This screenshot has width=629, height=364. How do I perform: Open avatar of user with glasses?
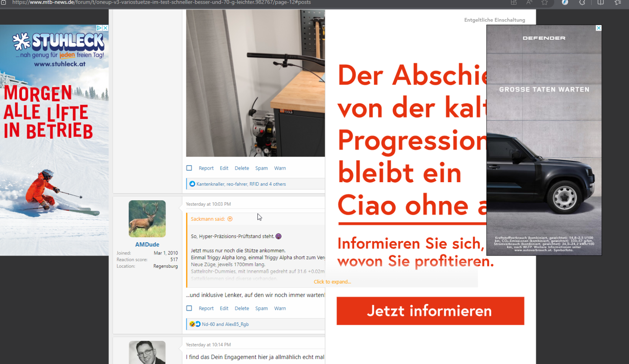click(x=147, y=352)
